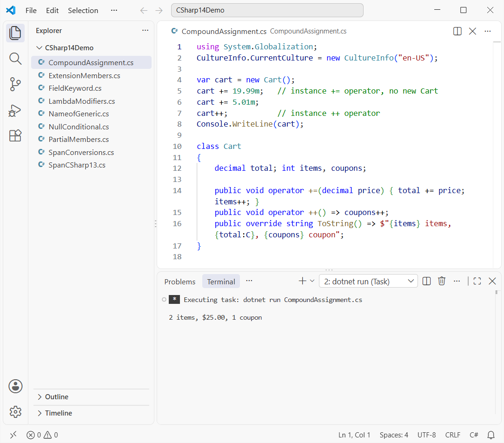Collapse the CSharp14Demo folder
Screen dimensions: 504x443
39,48
